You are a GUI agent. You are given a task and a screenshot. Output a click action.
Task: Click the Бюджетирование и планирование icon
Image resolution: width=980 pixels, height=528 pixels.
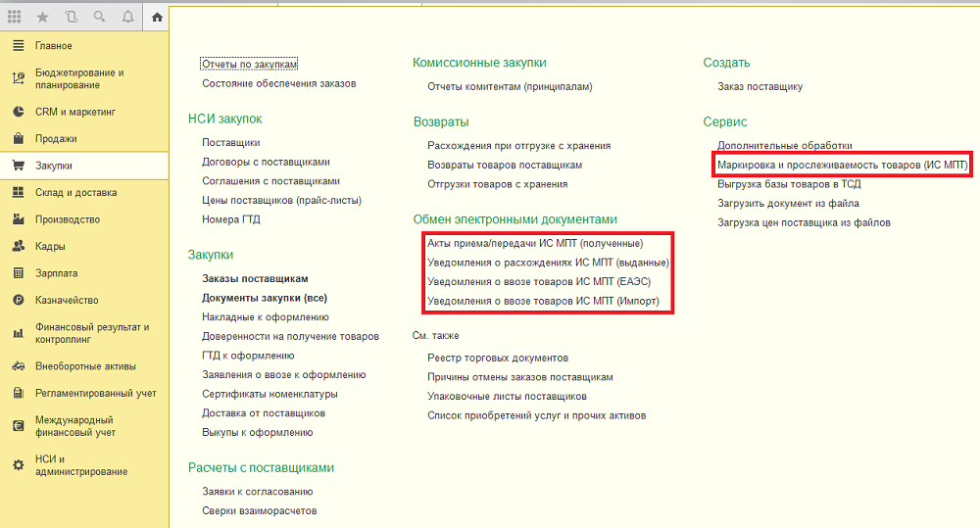[x=18, y=78]
